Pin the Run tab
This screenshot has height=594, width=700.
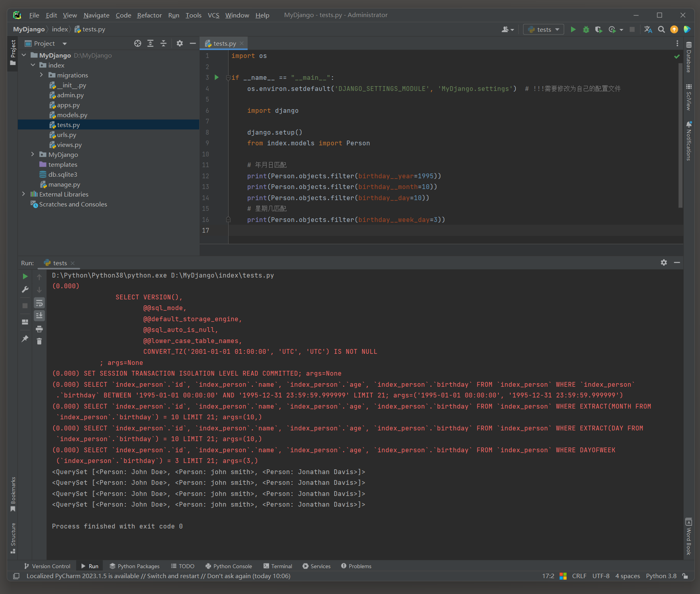[25, 339]
